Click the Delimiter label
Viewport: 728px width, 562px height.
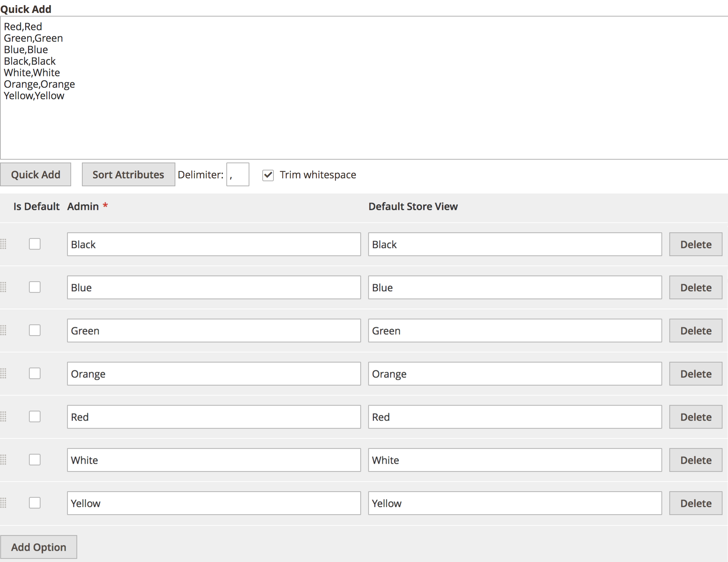[x=201, y=175]
